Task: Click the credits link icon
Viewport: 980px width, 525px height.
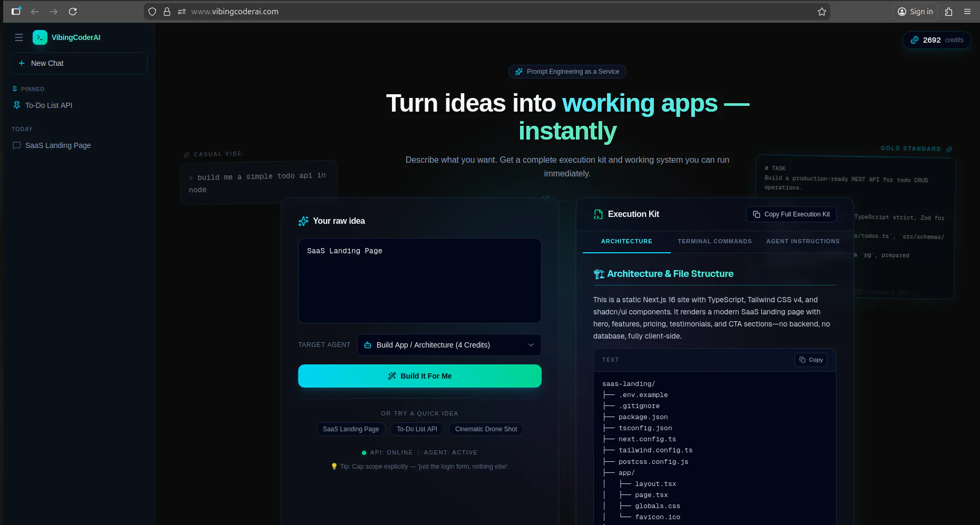Action: tap(915, 40)
